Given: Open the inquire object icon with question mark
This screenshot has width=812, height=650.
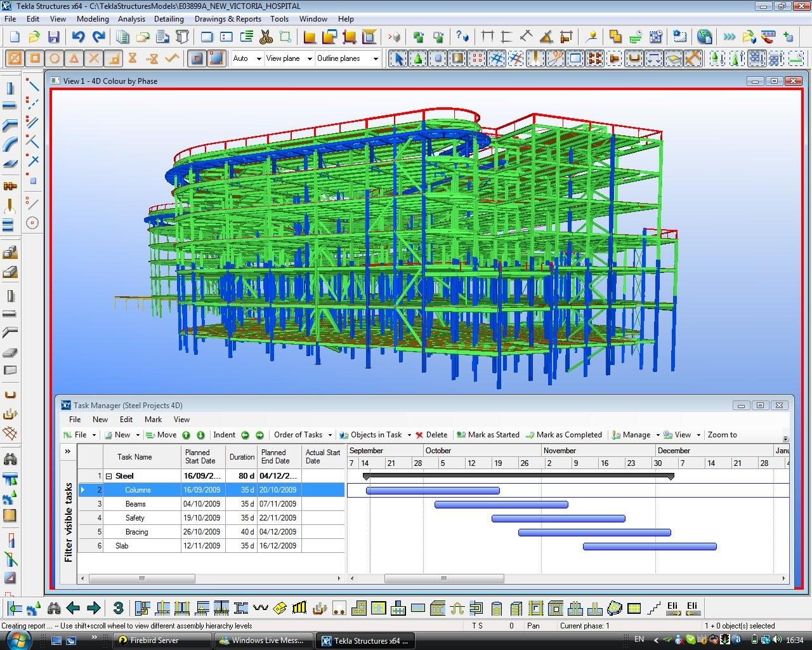Looking at the screenshot, I should [462, 37].
